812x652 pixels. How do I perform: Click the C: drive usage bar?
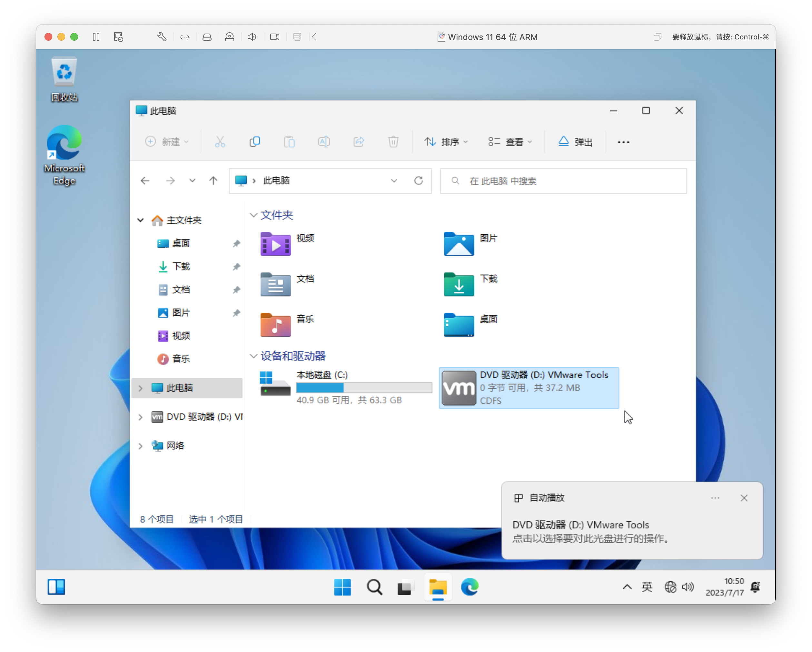pos(363,388)
